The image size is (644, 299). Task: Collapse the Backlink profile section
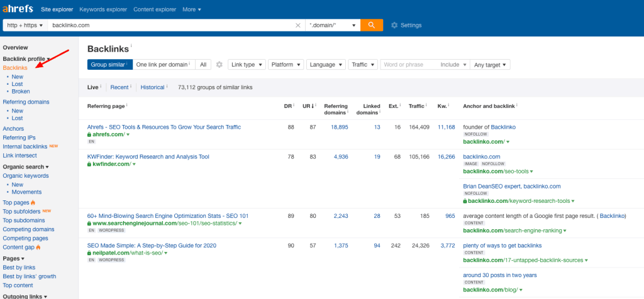pyautogui.click(x=26, y=59)
